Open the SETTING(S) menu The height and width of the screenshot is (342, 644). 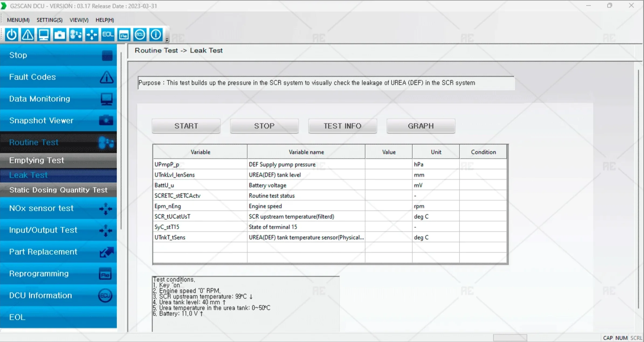click(49, 20)
